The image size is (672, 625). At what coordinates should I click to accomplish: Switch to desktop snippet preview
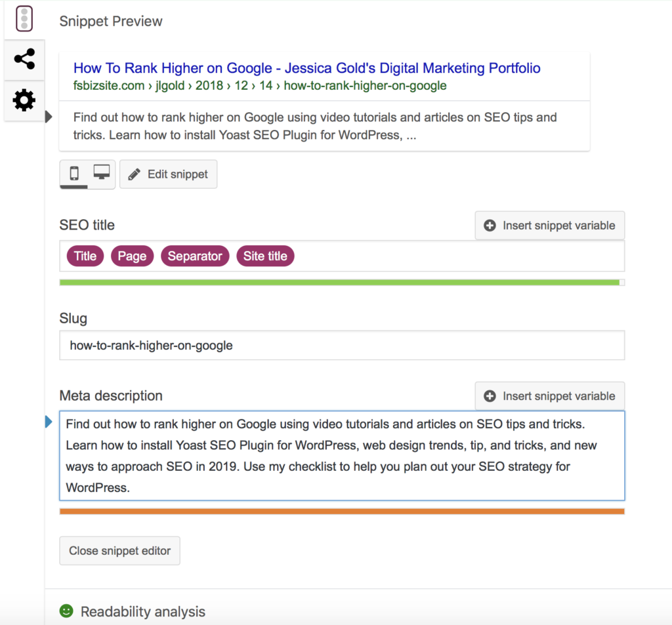101,174
